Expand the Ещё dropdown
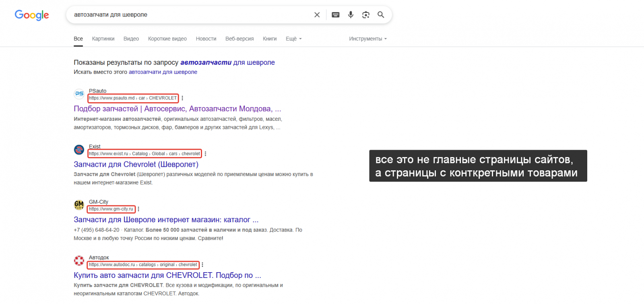This screenshot has width=644, height=304. [294, 39]
